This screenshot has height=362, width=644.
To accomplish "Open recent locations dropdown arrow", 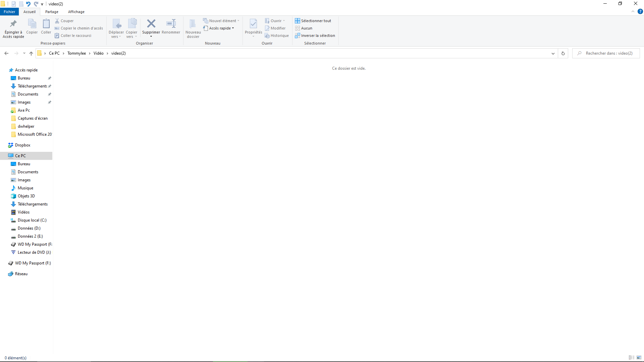I will 24,53.
